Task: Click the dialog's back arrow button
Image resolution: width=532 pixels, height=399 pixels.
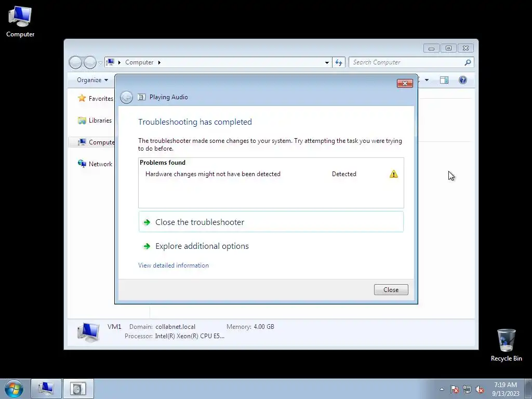Action: [x=127, y=97]
